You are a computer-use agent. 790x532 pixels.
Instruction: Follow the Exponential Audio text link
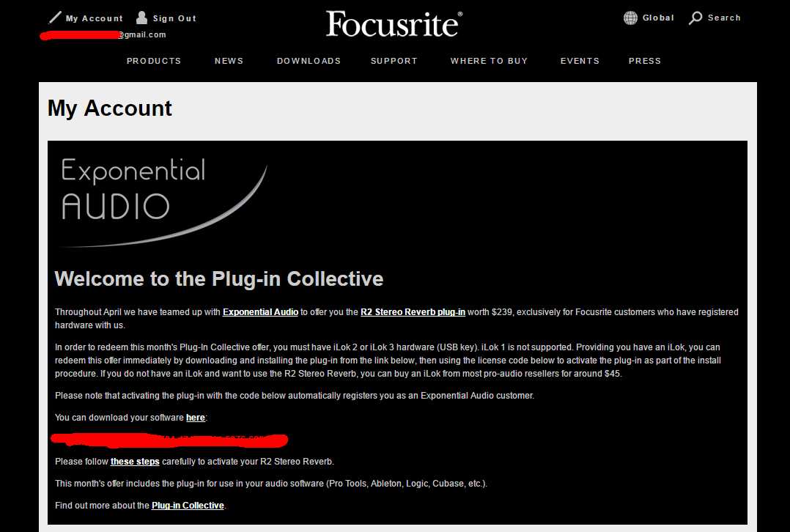260,312
